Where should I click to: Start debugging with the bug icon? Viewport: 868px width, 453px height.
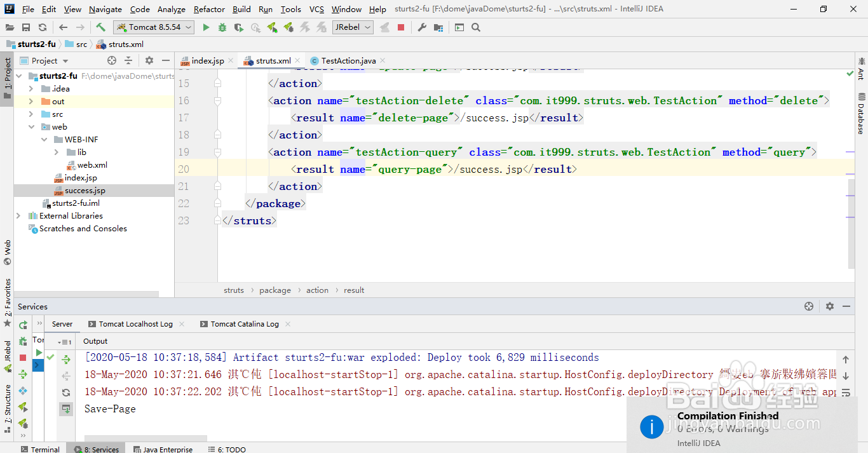coord(222,27)
